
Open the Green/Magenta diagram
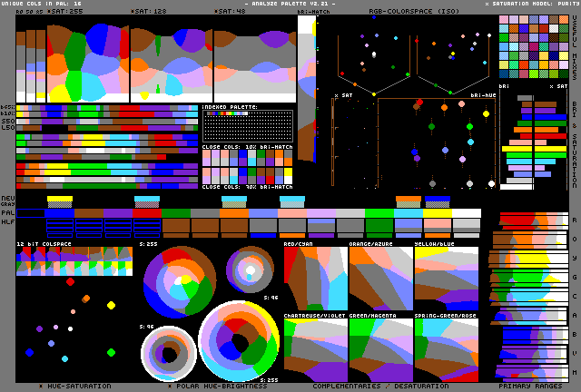click(380, 347)
